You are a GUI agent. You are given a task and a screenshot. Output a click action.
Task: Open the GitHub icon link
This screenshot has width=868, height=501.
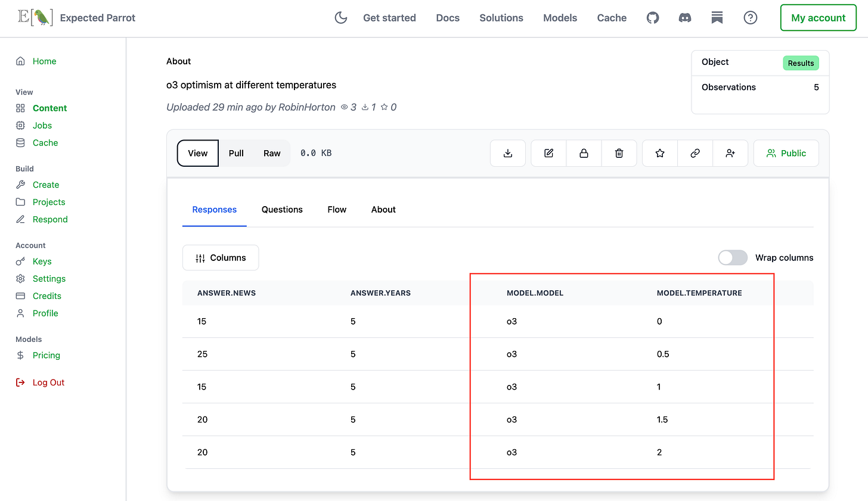653,18
